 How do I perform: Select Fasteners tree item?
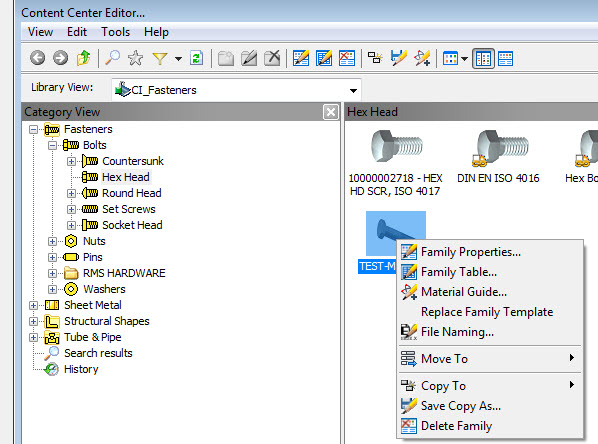pos(88,129)
